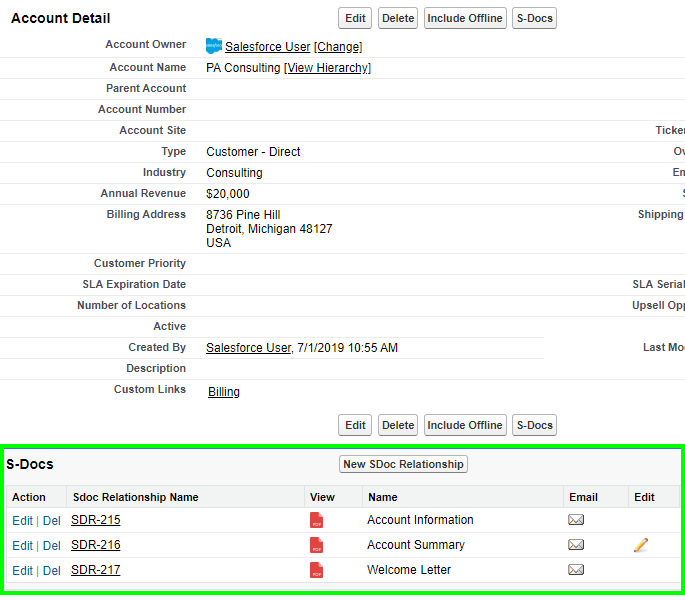The image size is (685, 600).
Task: Click Edit action for SDR-216 row
Action: pyautogui.click(x=22, y=546)
